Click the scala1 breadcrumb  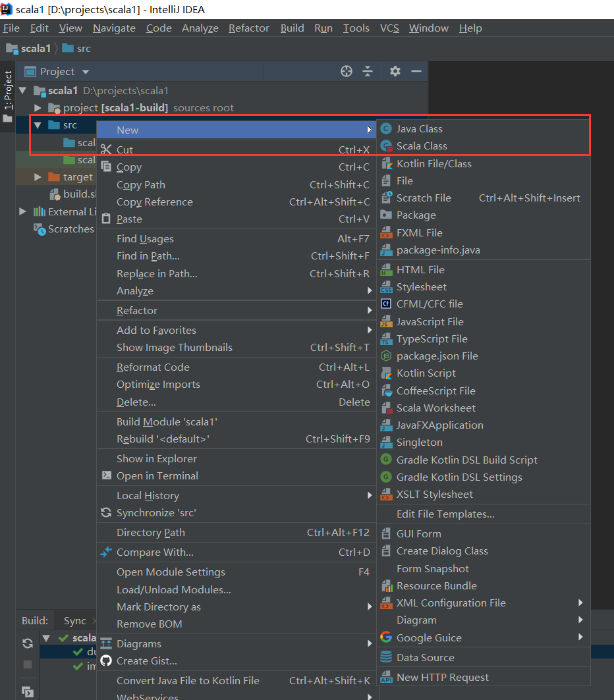[x=28, y=49]
